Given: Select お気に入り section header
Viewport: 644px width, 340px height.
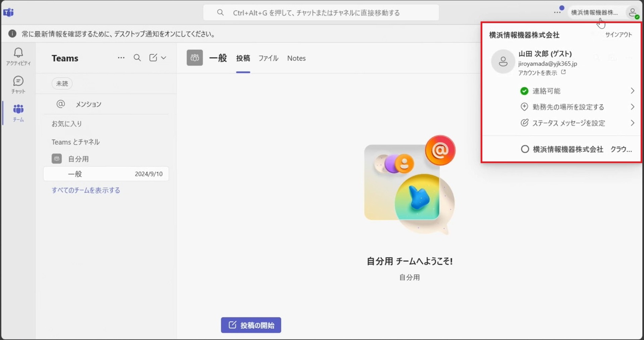Looking at the screenshot, I should [x=67, y=124].
